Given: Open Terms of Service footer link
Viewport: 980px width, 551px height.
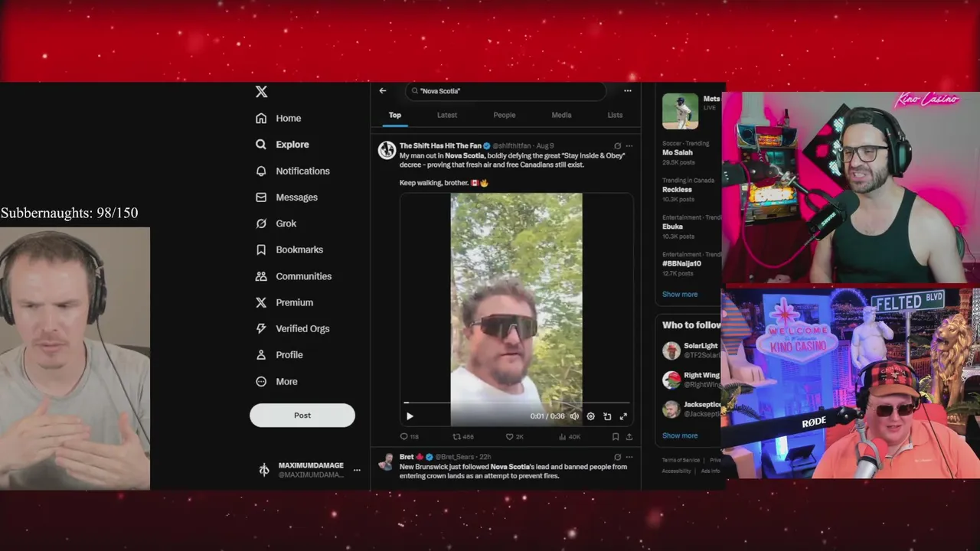Looking at the screenshot, I should [681, 460].
